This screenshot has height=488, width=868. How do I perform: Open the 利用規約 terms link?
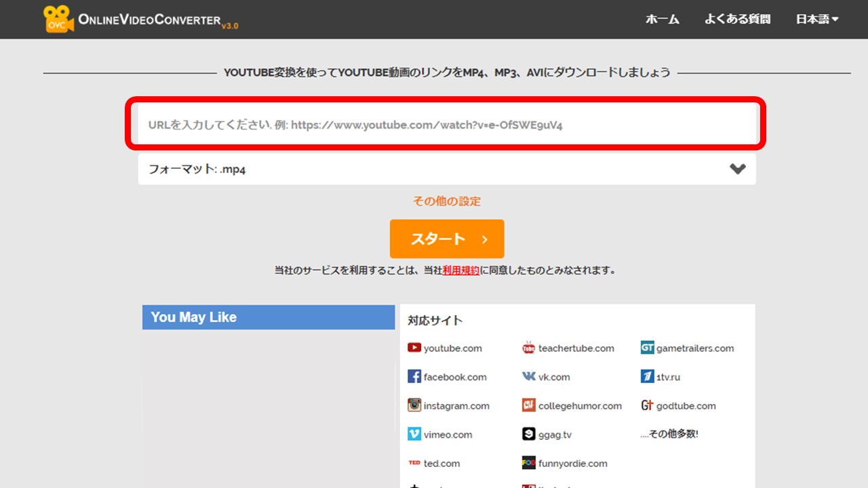click(461, 270)
